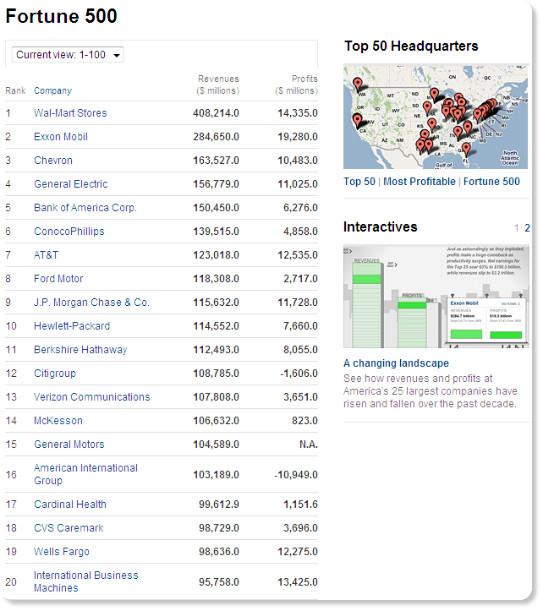Click the Top 50 Headquarters heading
Image resolution: width=540 pixels, height=608 pixels.
411,46
